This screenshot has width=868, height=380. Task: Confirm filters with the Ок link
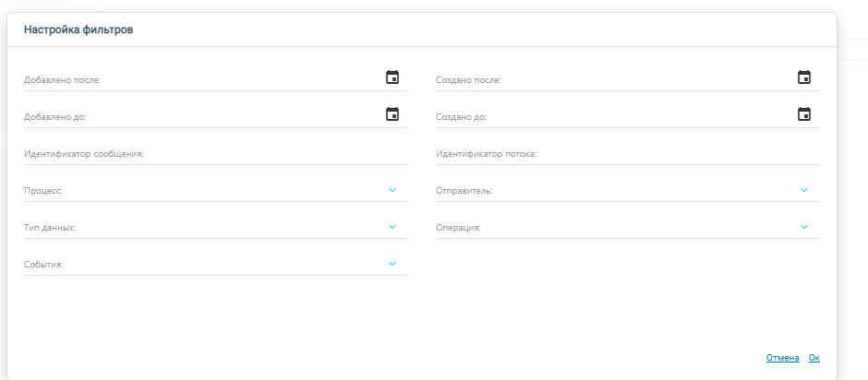(x=814, y=358)
